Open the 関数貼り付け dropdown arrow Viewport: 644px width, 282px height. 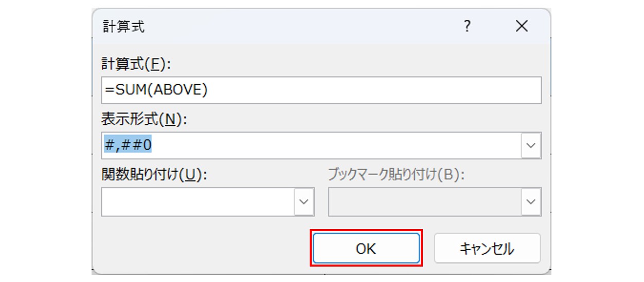[304, 202]
